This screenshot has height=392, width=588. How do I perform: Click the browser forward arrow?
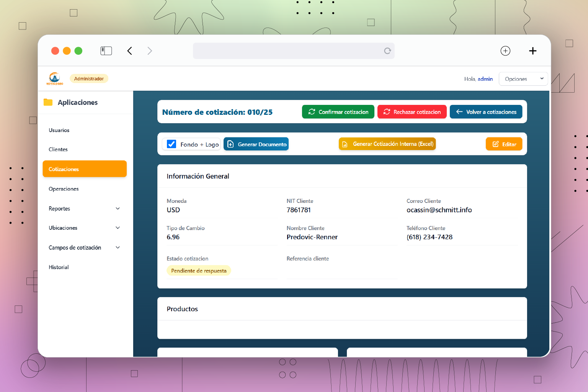(x=150, y=51)
